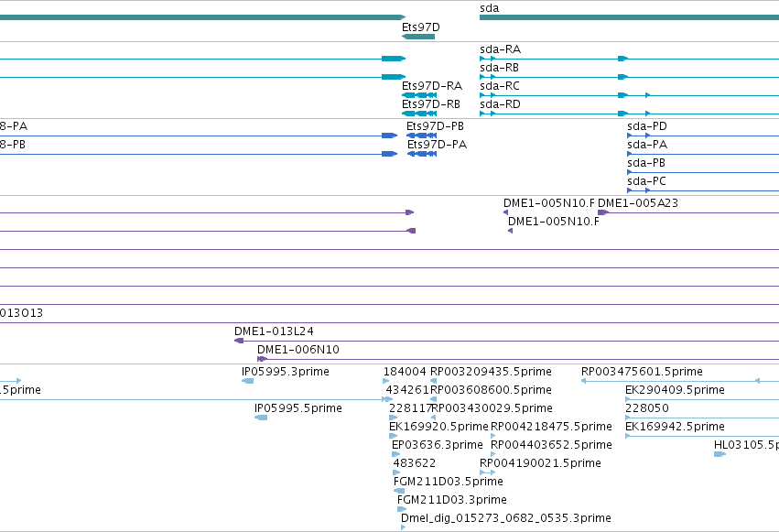Click the EK169942.5prime label
Viewport: 779px width, 532px height.
coord(676,427)
